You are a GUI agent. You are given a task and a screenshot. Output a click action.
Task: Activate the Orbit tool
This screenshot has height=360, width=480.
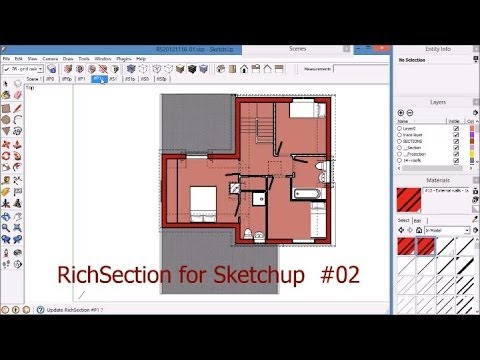[x=6, y=217]
